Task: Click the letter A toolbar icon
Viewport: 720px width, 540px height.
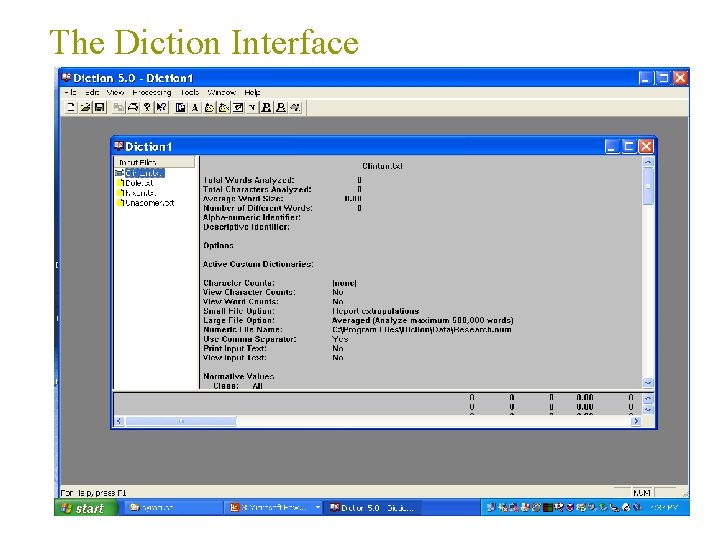Action: [x=195, y=107]
